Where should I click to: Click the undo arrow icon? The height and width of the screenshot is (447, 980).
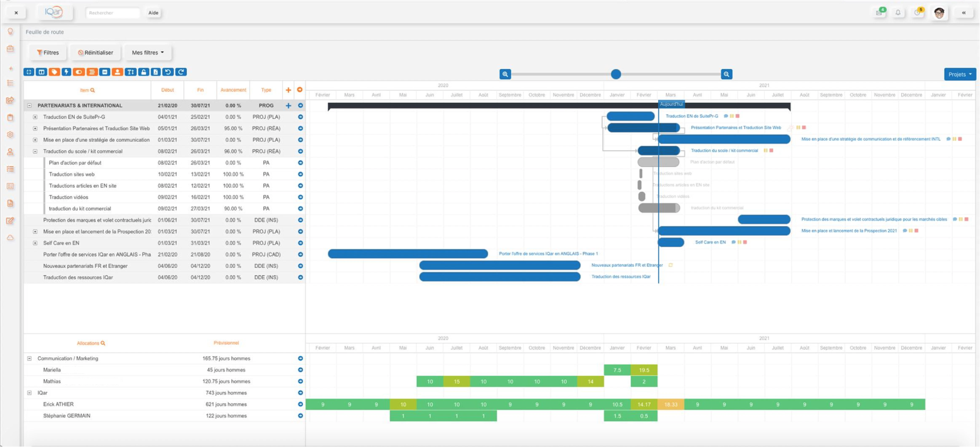tap(168, 72)
